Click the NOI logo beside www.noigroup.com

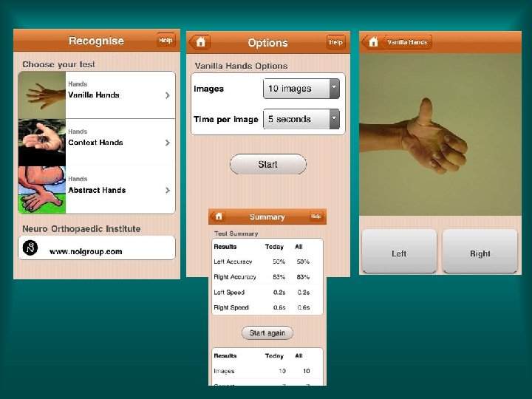pyautogui.click(x=30, y=248)
